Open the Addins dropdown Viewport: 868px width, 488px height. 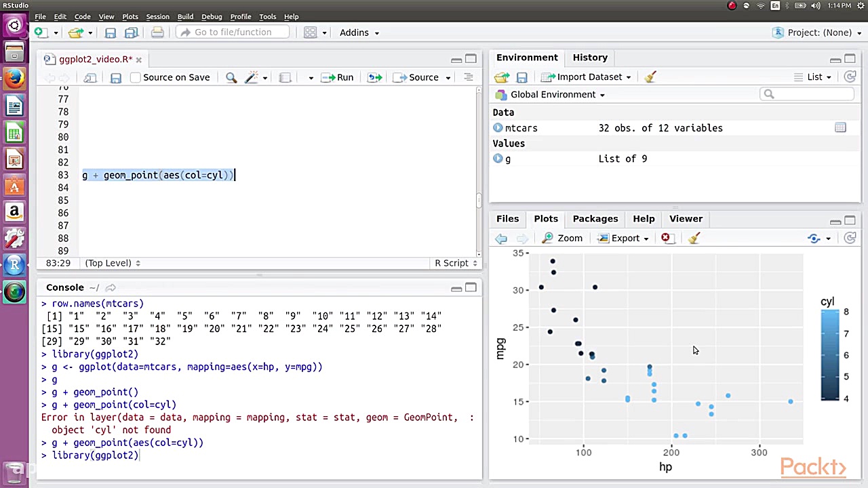pos(359,33)
